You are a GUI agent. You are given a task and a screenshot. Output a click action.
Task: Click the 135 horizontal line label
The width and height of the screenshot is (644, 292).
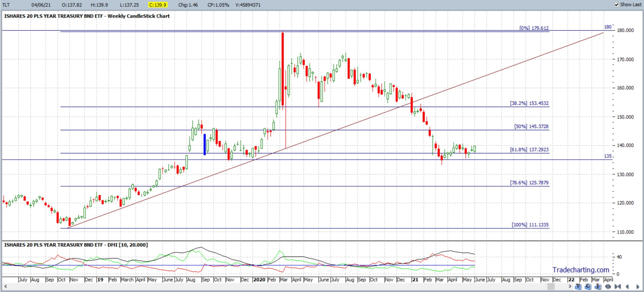608,156
